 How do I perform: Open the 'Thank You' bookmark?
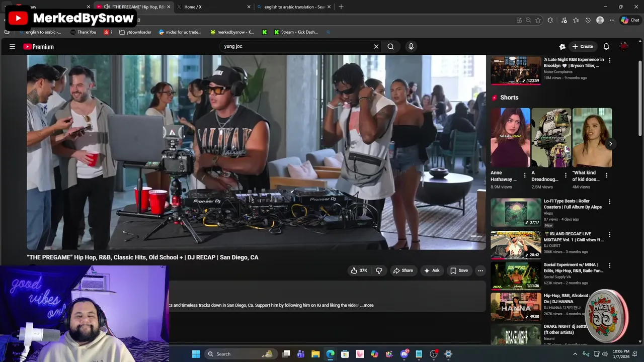tap(84, 32)
